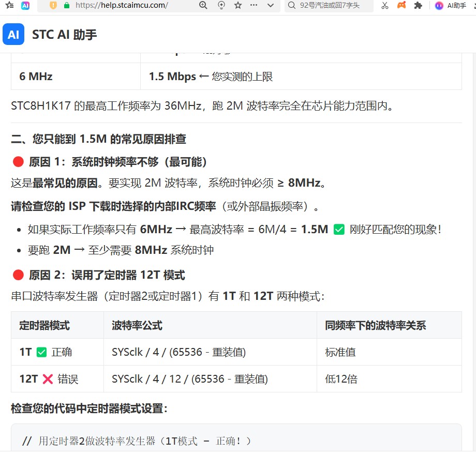Bookmark this page with the star icon

pos(238,5)
